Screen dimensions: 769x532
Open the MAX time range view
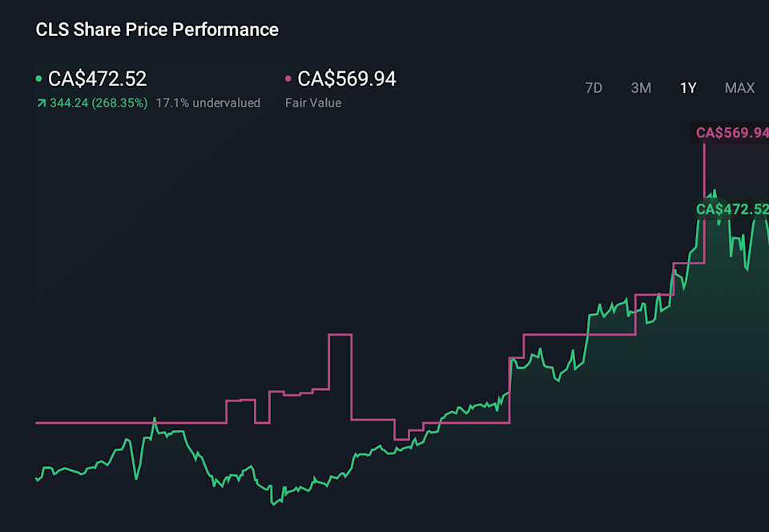click(739, 88)
